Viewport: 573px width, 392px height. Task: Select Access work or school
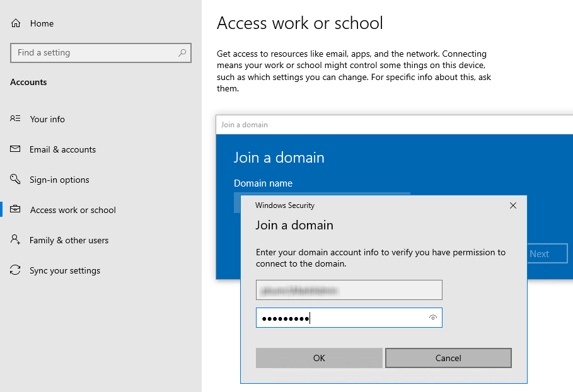[72, 210]
